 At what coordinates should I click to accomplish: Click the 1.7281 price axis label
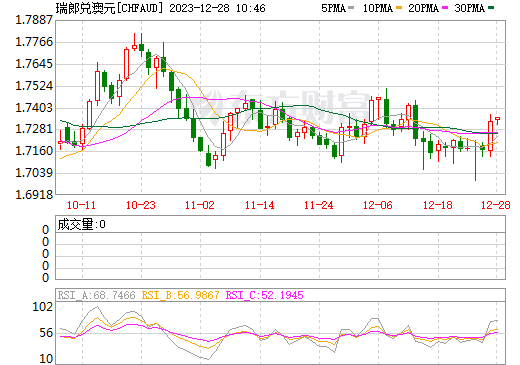34,129
